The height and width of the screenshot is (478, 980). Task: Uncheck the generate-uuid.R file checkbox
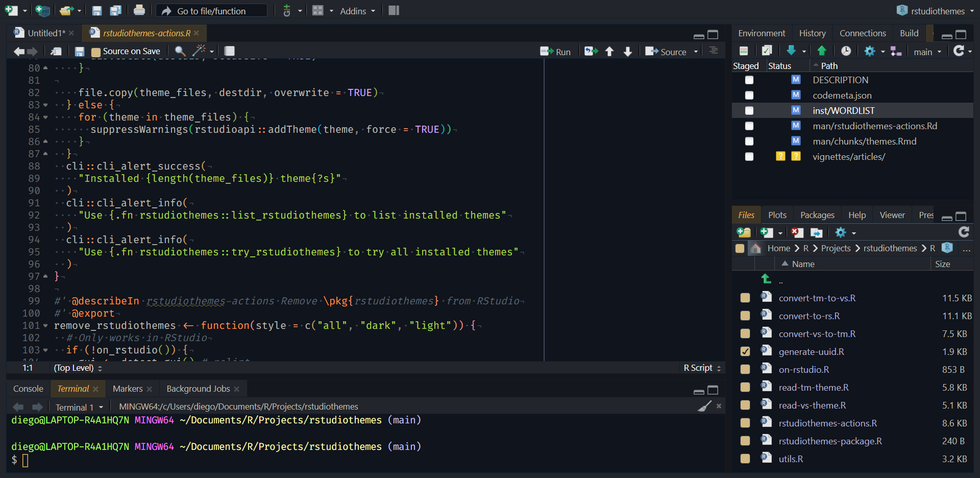coord(745,352)
